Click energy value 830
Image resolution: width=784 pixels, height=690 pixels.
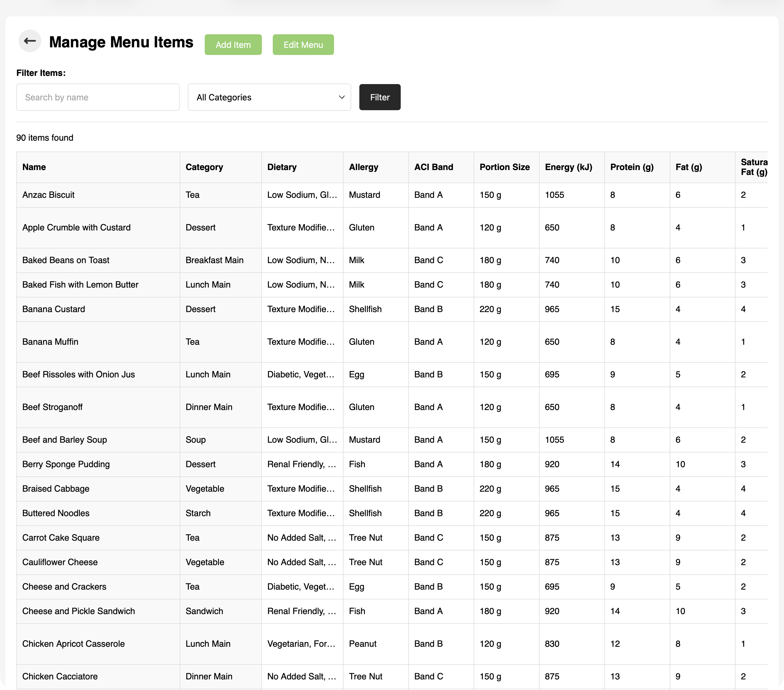click(552, 644)
